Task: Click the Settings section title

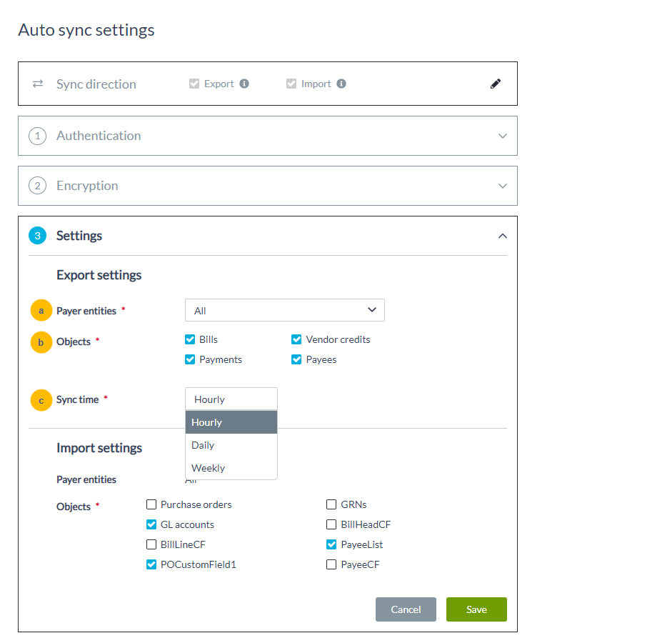Action: coord(79,236)
